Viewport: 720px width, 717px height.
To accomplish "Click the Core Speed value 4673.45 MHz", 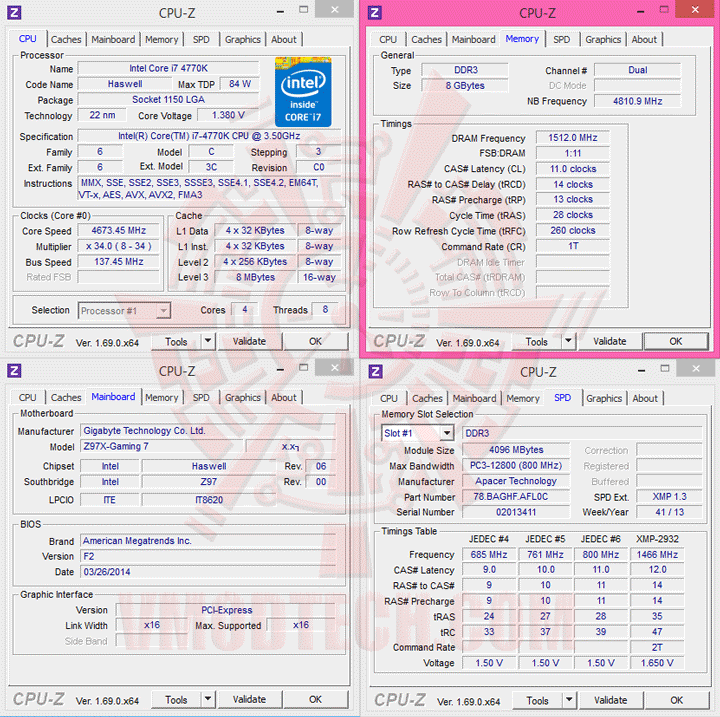I will click(118, 231).
